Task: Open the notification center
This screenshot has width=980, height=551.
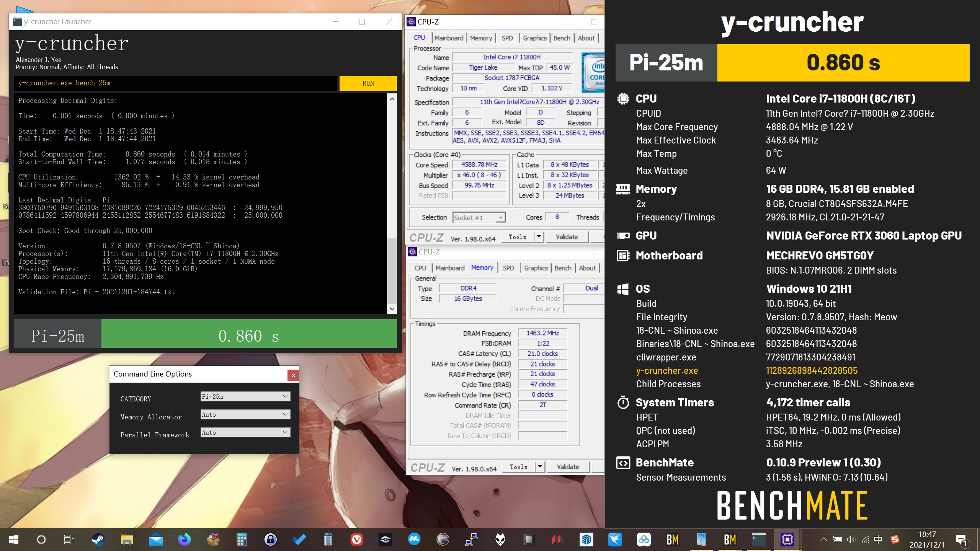Action: pos(962,540)
